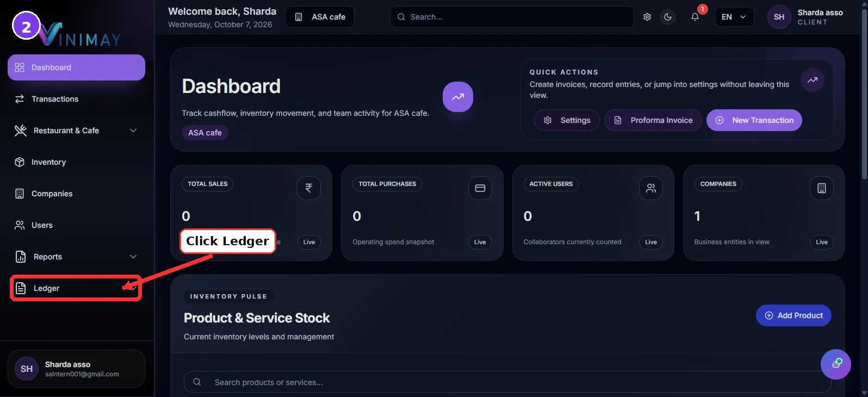Click the Add Product button
The height and width of the screenshot is (397, 868).
[x=793, y=315]
